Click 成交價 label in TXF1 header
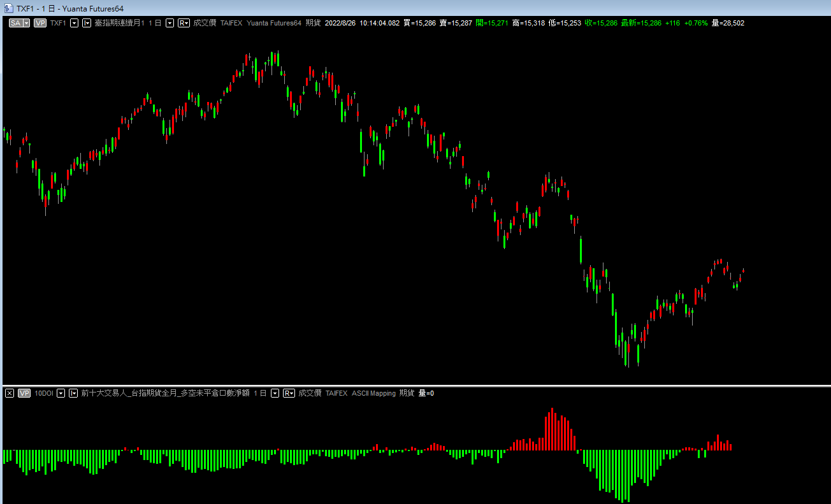This screenshot has width=831, height=504. [205, 23]
